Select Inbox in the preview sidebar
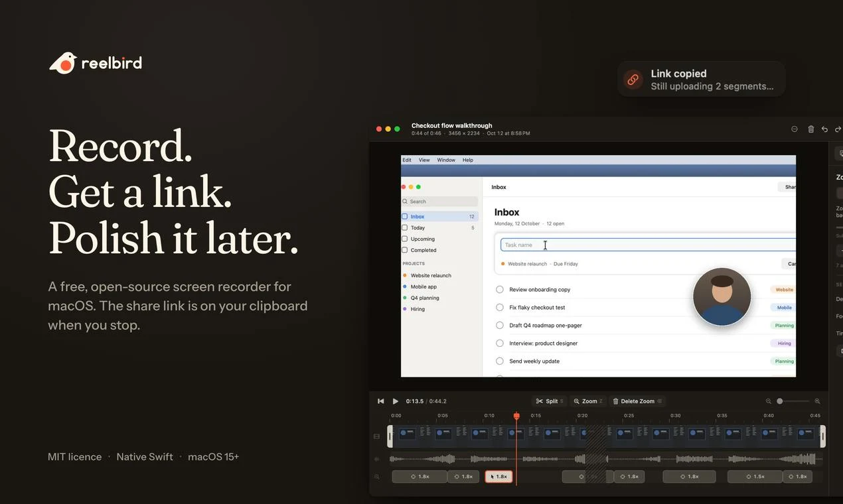843x504 pixels. point(439,216)
